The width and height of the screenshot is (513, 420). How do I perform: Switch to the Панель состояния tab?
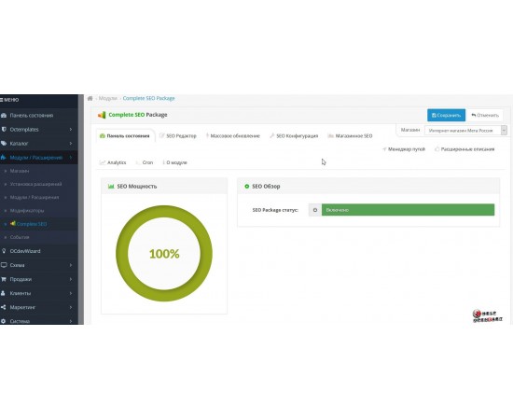125,135
